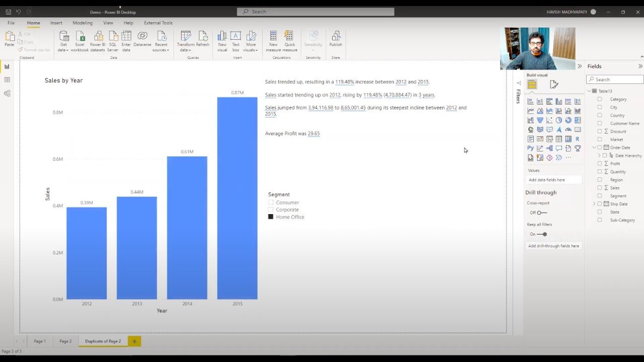Select the Funnel visual

coord(540,120)
